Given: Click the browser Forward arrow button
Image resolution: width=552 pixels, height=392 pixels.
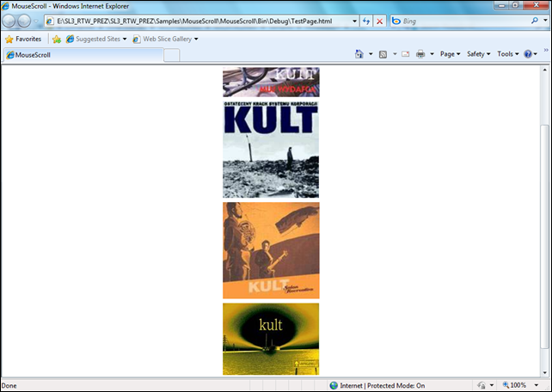Looking at the screenshot, I should point(24,21).
